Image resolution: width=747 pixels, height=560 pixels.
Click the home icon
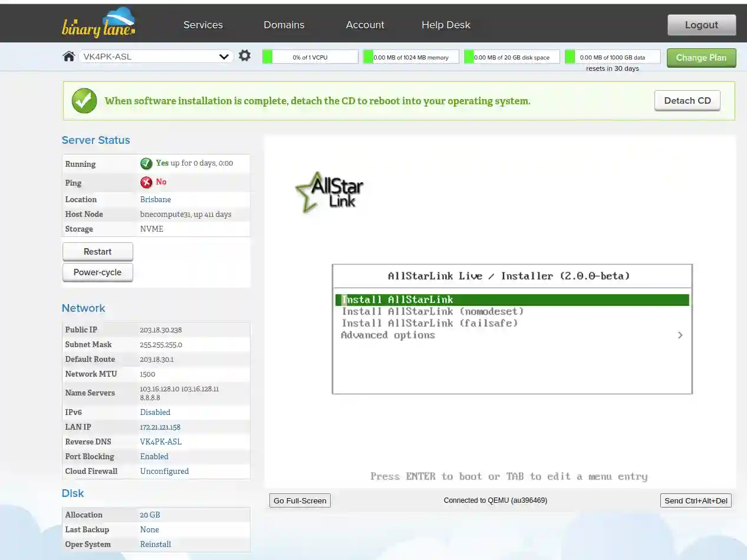(69, 57)
